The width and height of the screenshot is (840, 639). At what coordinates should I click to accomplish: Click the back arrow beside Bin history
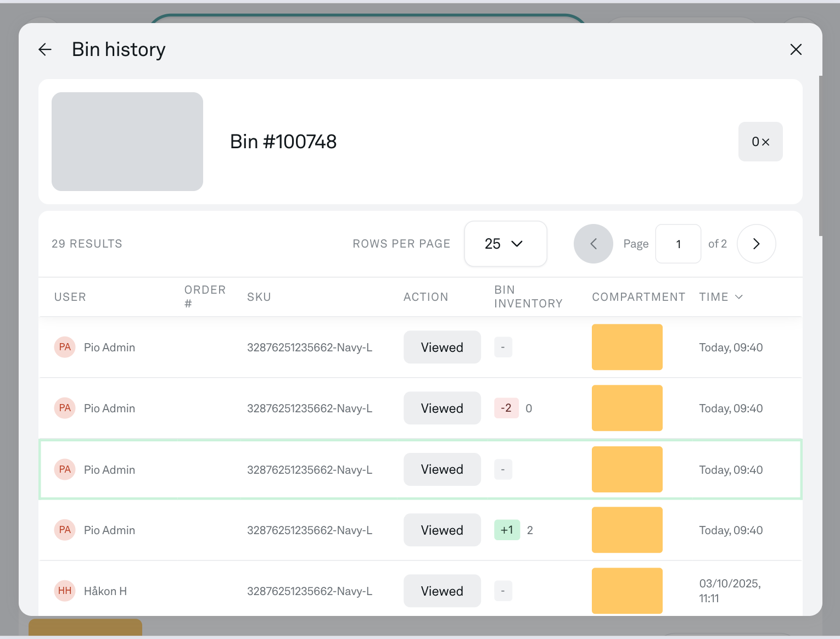[45, 49]
